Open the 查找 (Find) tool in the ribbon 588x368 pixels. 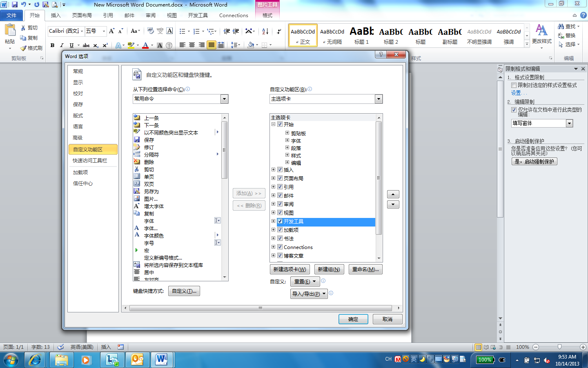568,27
